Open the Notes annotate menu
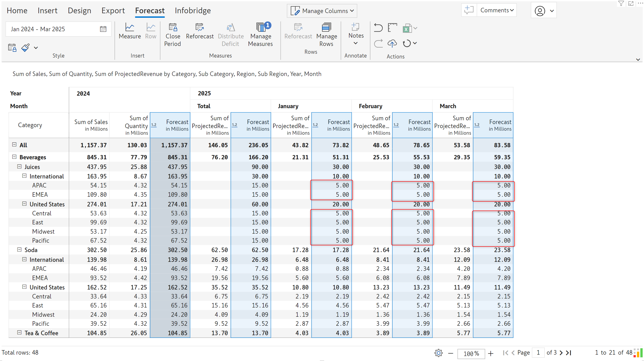 pyautogui.click(x=356, y=34)
